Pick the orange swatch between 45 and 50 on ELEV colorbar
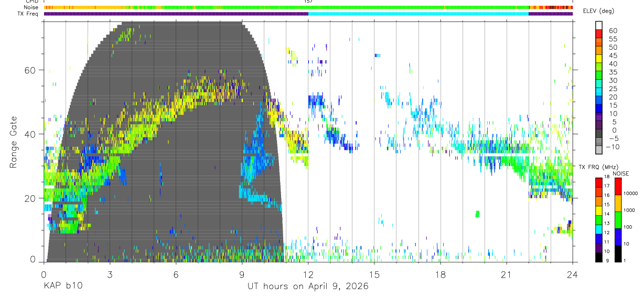The width and height of the screenshot is (644, 297). [599, 51]
